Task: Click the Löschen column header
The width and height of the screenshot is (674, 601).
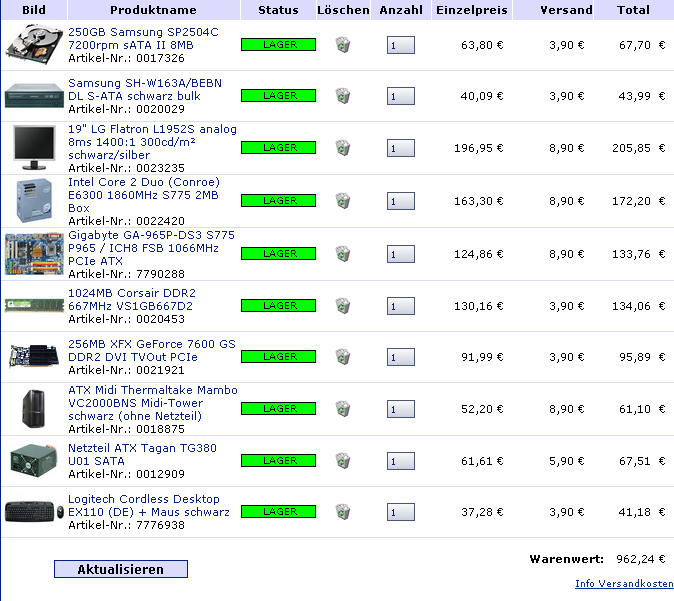Action: 343,10
